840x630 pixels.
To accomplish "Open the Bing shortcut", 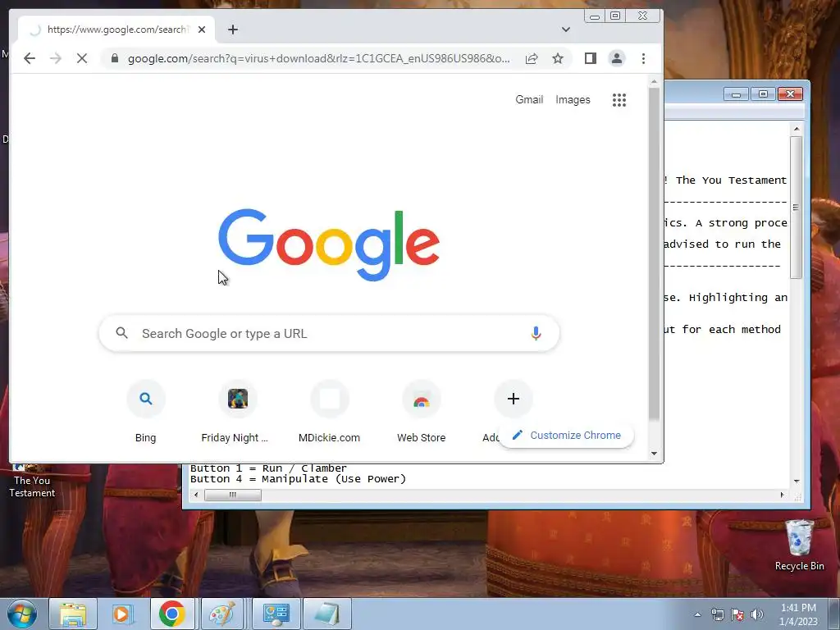I will 145,413.
